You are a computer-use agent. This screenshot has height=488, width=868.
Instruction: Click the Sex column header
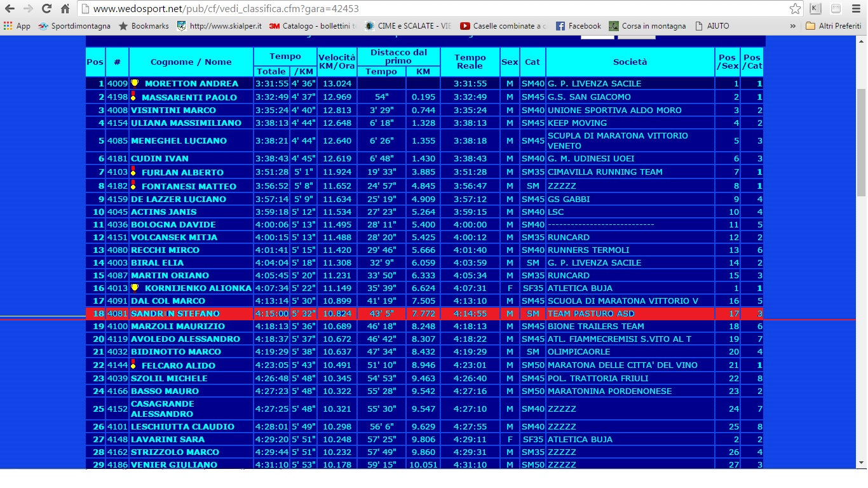[x=510, y=62]
